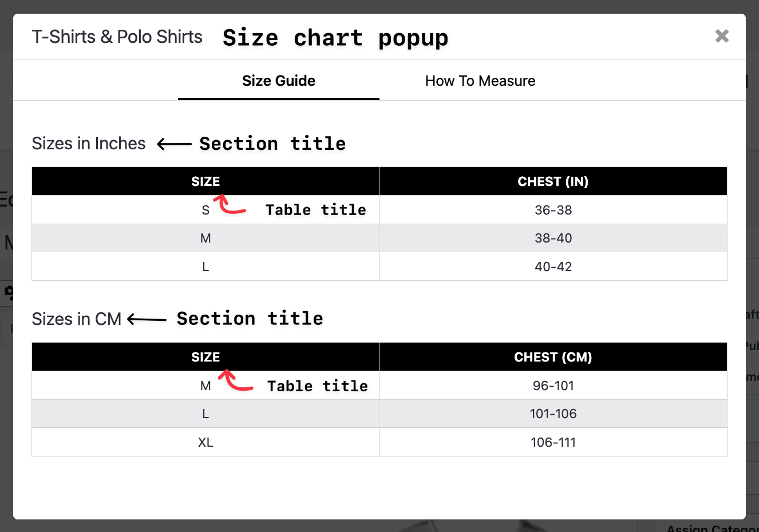
Task: Switch to the How To Measure tab
Action: pyautogui.click(x=480, y=81)
